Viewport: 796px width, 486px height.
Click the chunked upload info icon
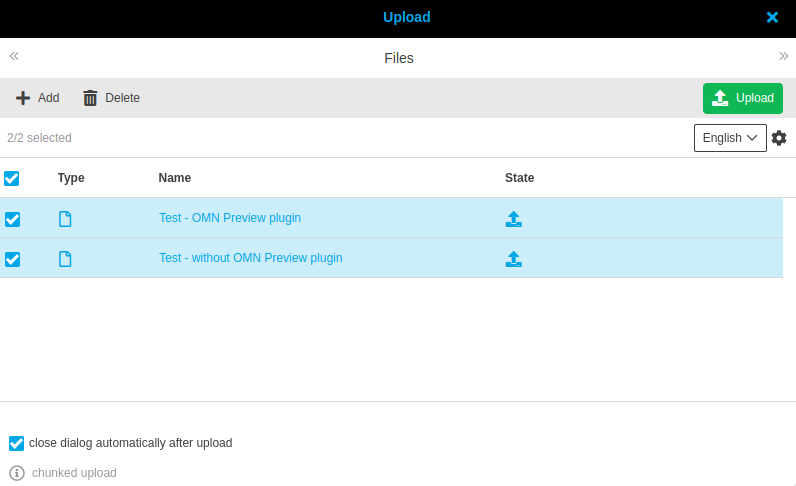17,473
